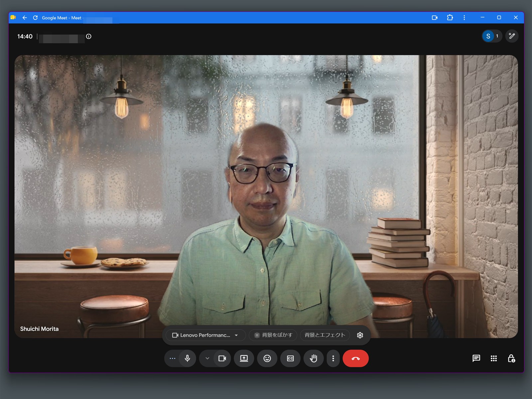532x399 pixels.
Task: Minimize the Google Meet window
Action: (482, 17)
